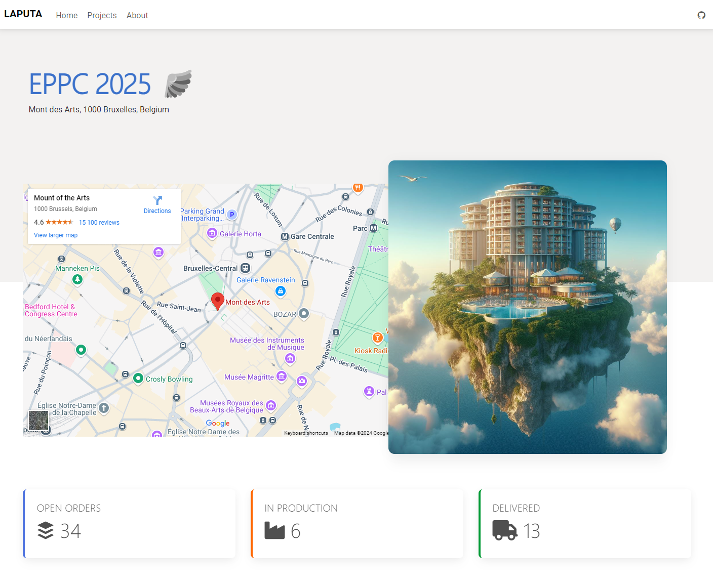Select the Musée Magritte museum icon
The image size is (713, 588).
(282, 376)
